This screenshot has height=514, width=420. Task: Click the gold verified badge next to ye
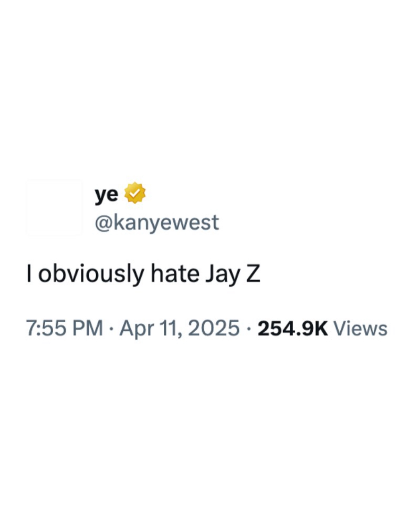(x=135, y=193)
